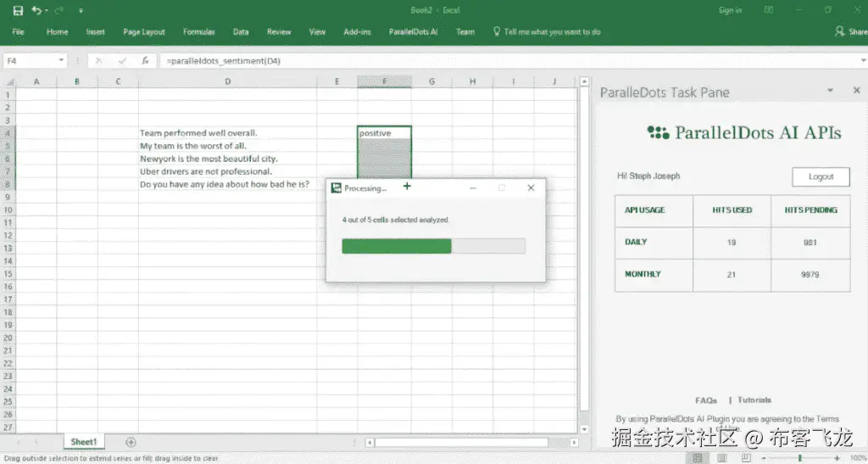This screenshot has height=464, width=868.
Task: Click the Enter checkmark icon in formula bar
Action: pyautogui.click(x=122, y=61)
